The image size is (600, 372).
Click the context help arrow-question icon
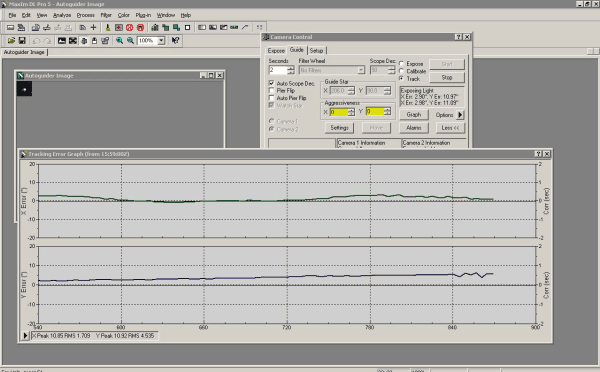pyautogui.click(x=175, y=41)
